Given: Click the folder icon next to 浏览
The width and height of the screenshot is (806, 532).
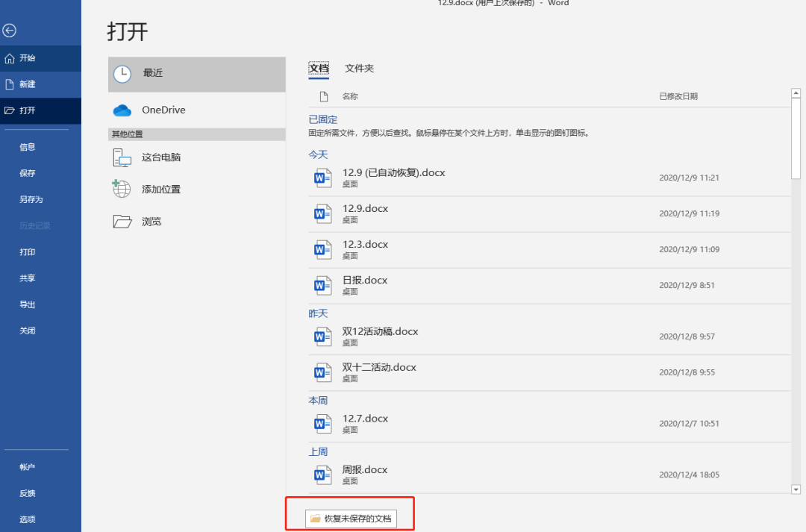Looking at the screenshot, I should [x=122, y=222].
